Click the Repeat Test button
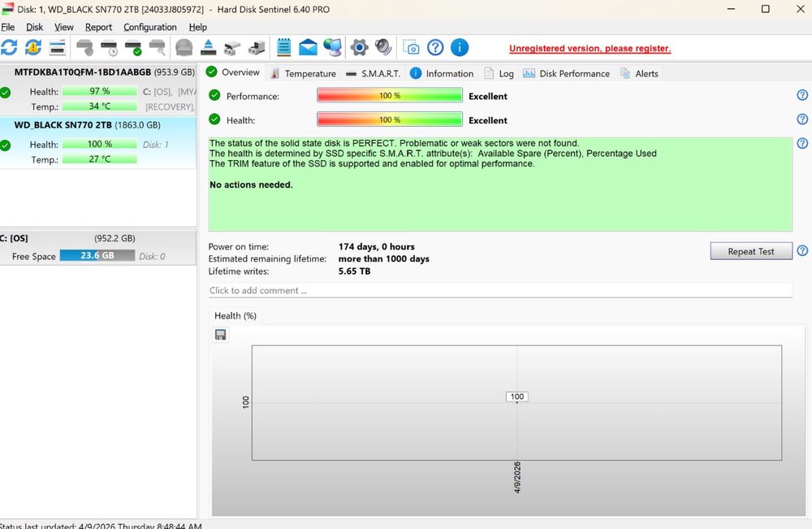The height and width of the screenshot is (529, 812). pyautogui.click(x=751, y=251)
